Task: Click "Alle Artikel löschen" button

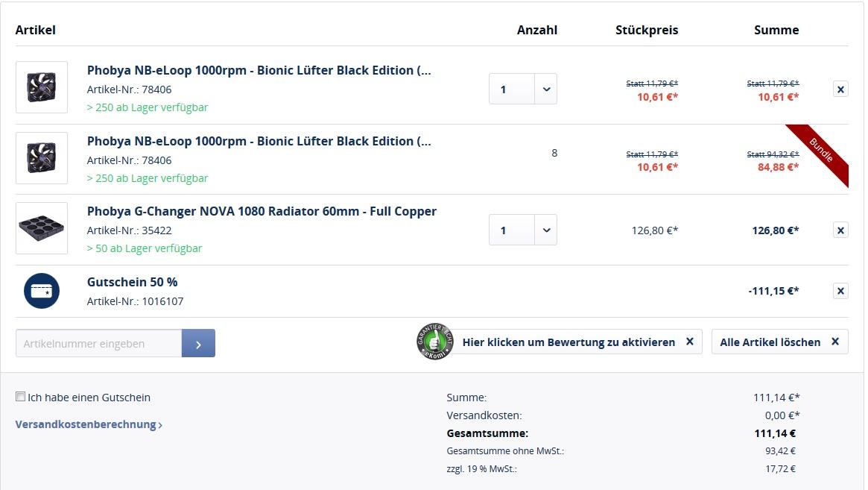Action: coord(779,342)
